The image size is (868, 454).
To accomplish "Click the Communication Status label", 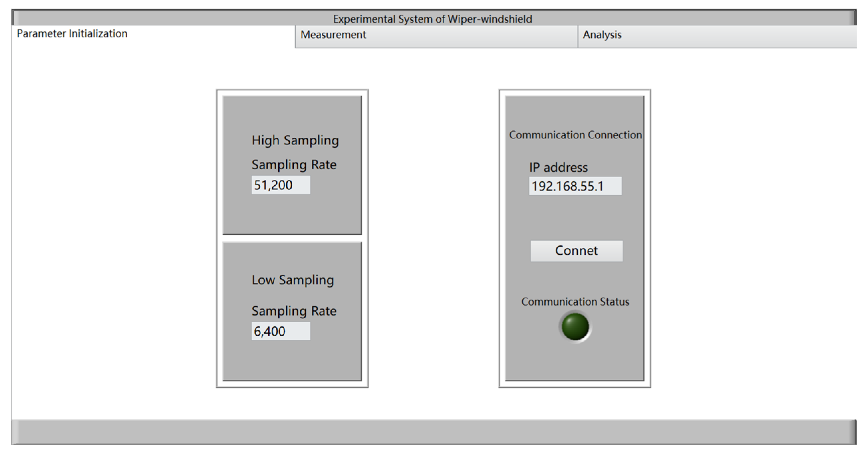I will tap(575, 301).
